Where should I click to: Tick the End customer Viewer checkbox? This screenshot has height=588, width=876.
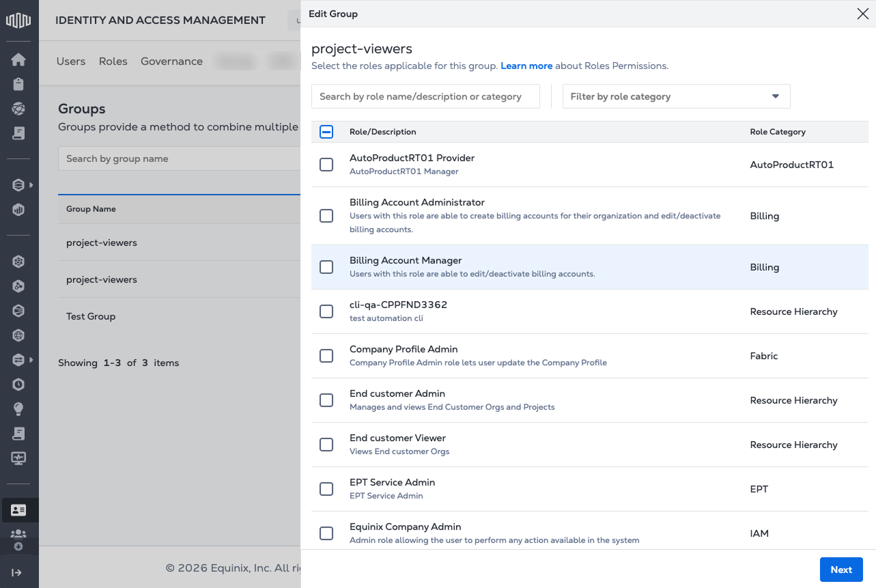[326, 445]
